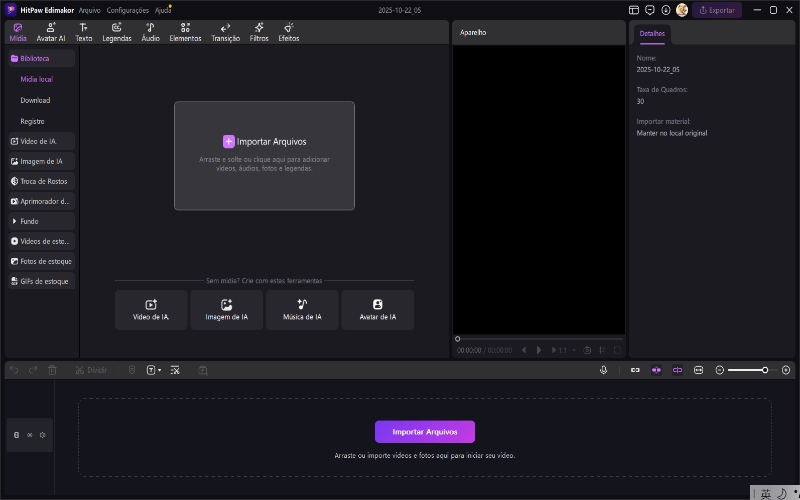The width and height of the screenshot is (800, 500).
Task: Open the Configurações menu
Action: [128, 10]
